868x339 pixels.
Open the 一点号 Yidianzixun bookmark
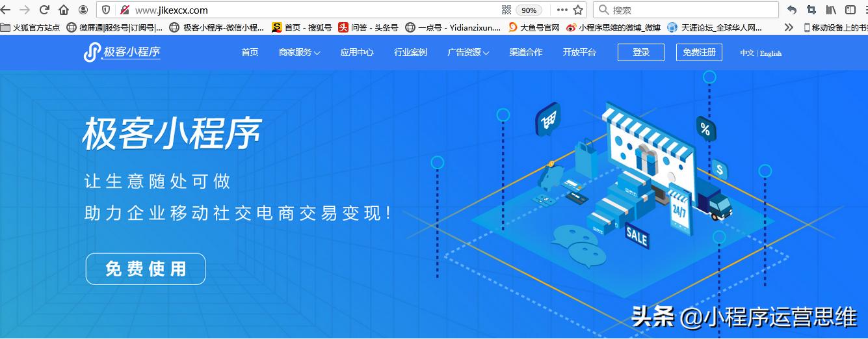pos(453,27)
